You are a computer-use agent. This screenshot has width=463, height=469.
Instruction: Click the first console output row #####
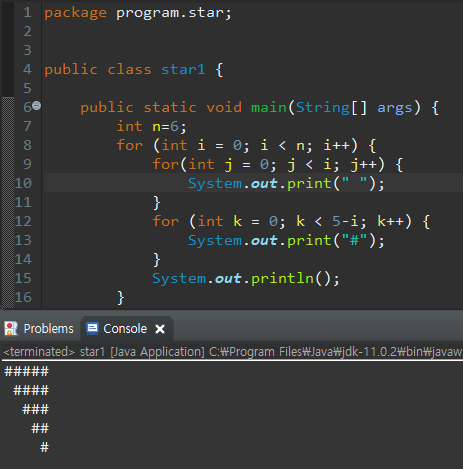tap(26, 371)
